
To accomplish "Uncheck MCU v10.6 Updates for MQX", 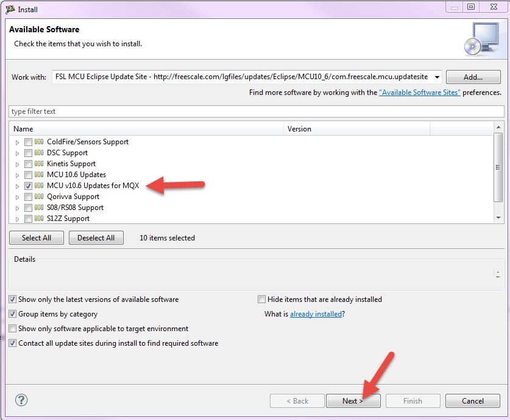I will [x=28, y=186].
